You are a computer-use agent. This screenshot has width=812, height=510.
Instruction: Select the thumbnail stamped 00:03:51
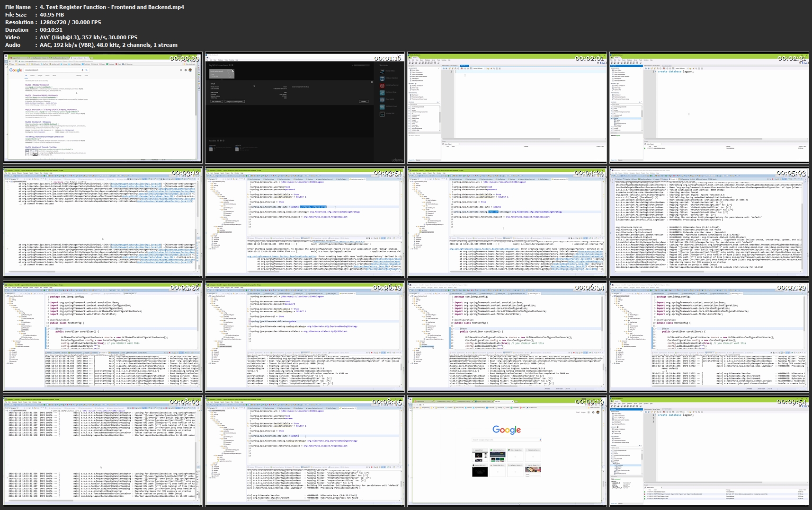tap(305, 222)
